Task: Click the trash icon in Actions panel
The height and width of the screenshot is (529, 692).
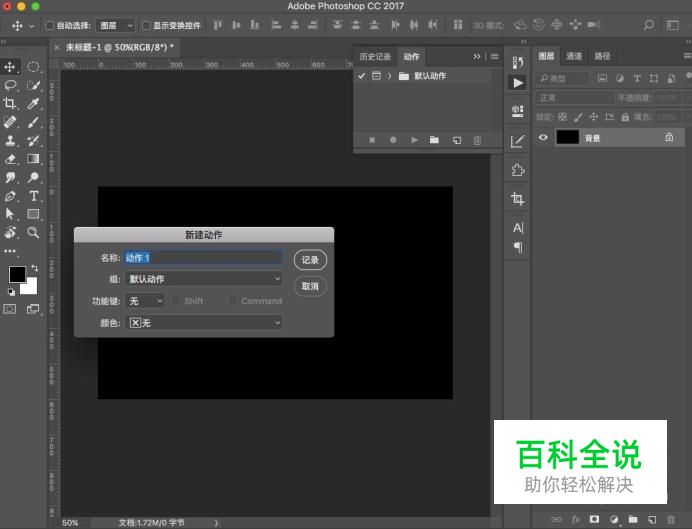Action: click(477, 140)
